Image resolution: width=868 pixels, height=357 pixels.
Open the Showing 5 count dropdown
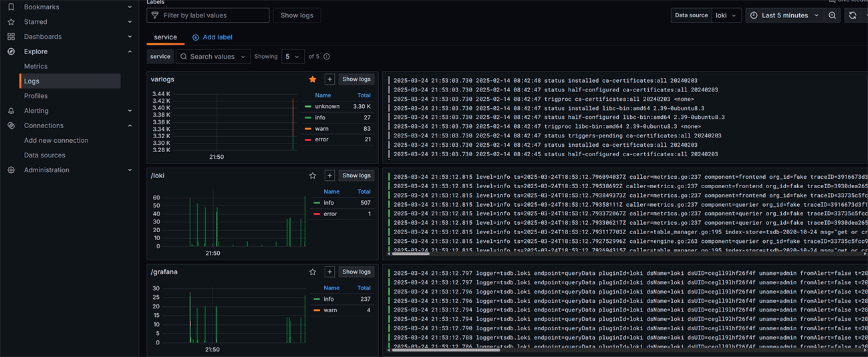click(x=293, y=57)
